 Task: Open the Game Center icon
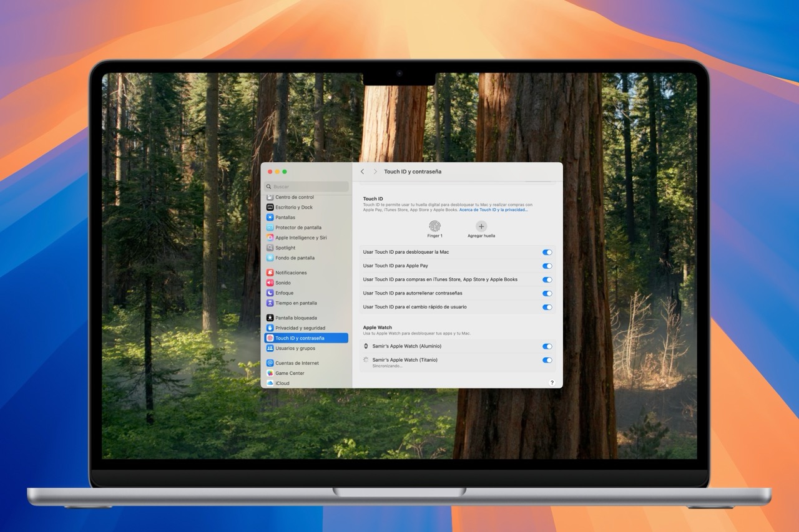point(270,373)
